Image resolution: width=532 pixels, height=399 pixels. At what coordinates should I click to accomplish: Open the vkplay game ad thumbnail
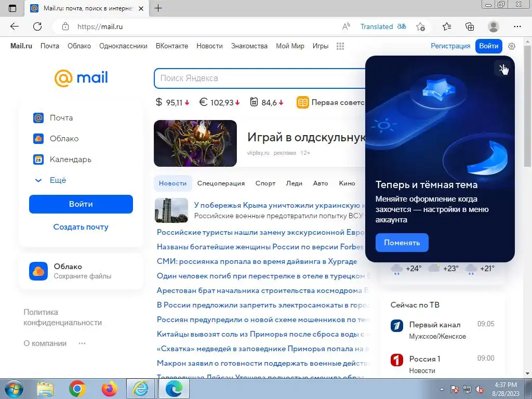[195, 143]
